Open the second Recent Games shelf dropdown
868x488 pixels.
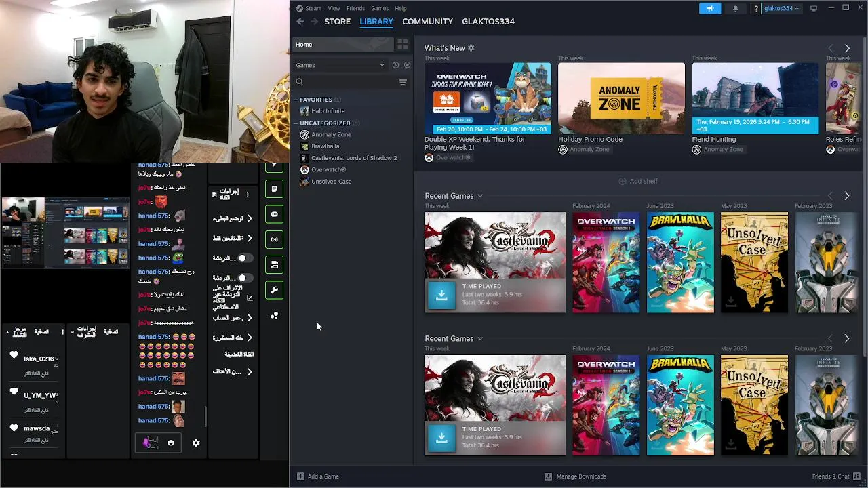tap(480, 338)
